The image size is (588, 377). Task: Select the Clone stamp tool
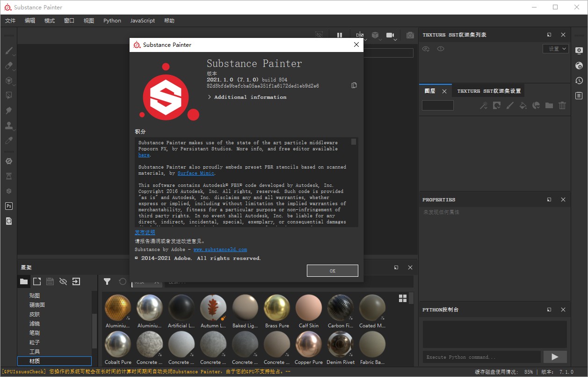tap(9, 126)
